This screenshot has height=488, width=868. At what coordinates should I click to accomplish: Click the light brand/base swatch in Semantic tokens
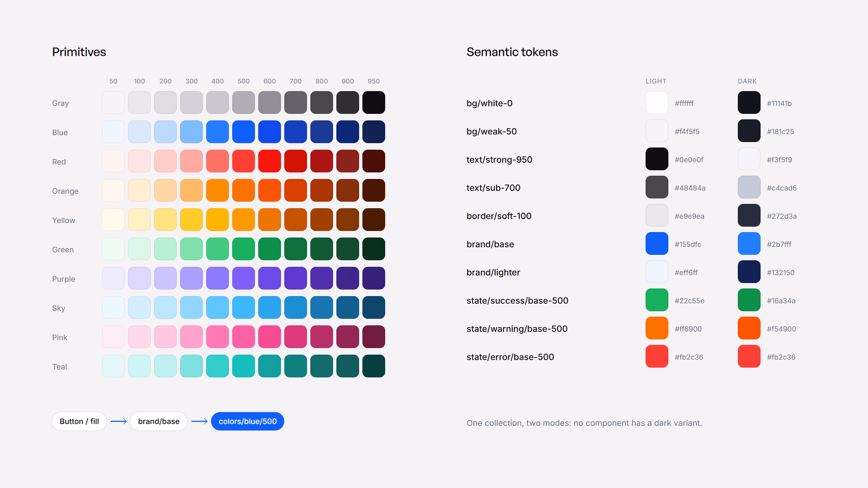point(657,243)
